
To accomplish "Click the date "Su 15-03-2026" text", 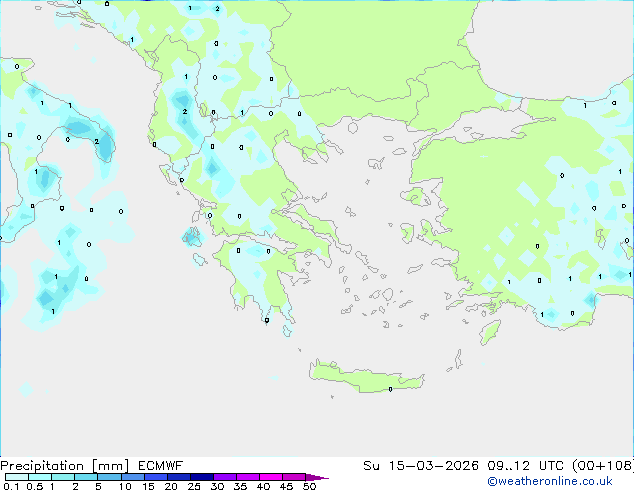I will pos(421,466).
